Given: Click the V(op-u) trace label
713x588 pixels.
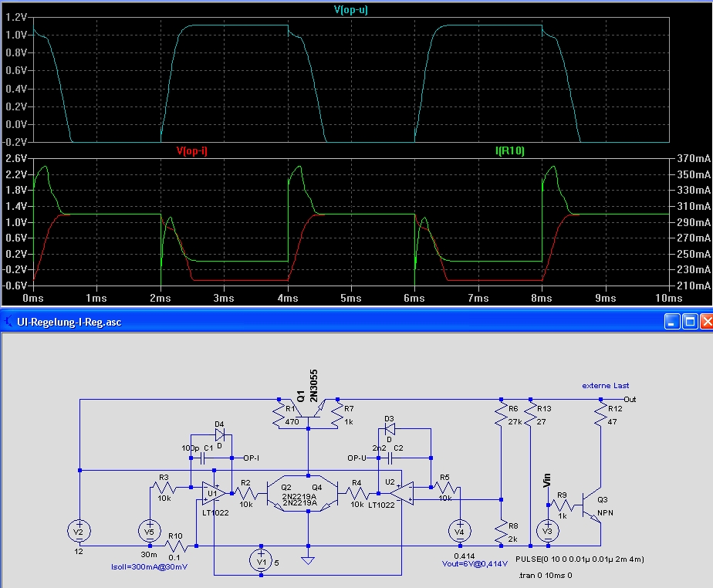Looking at the screenshot, I should coord(350,9).
